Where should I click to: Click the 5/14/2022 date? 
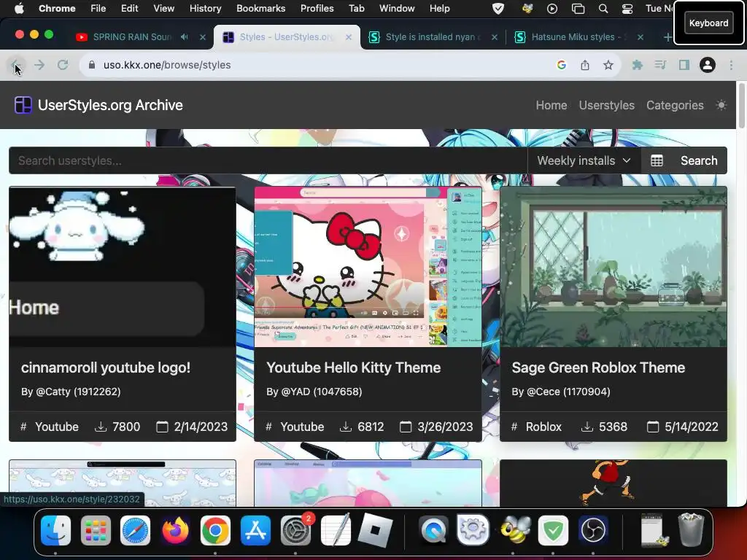(x=692, y=427)
